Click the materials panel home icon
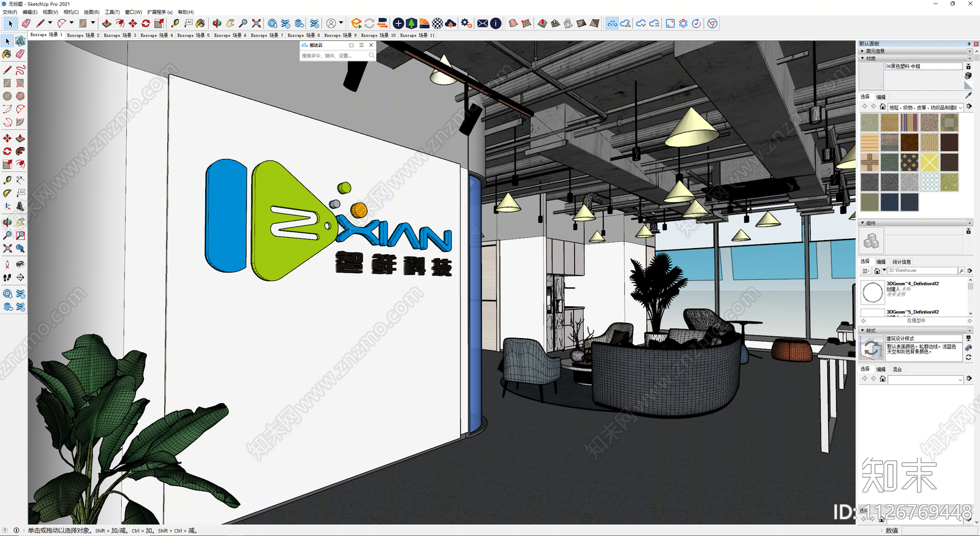 [x=883, y=107]
